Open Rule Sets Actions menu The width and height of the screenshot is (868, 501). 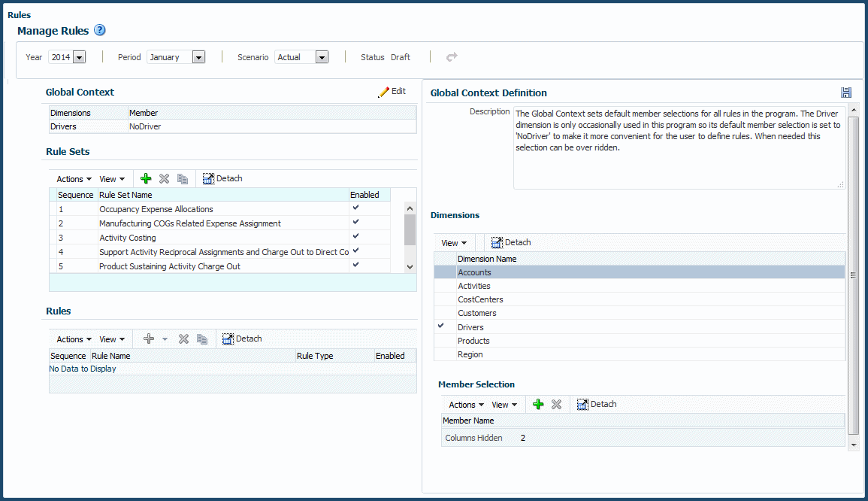74,179
